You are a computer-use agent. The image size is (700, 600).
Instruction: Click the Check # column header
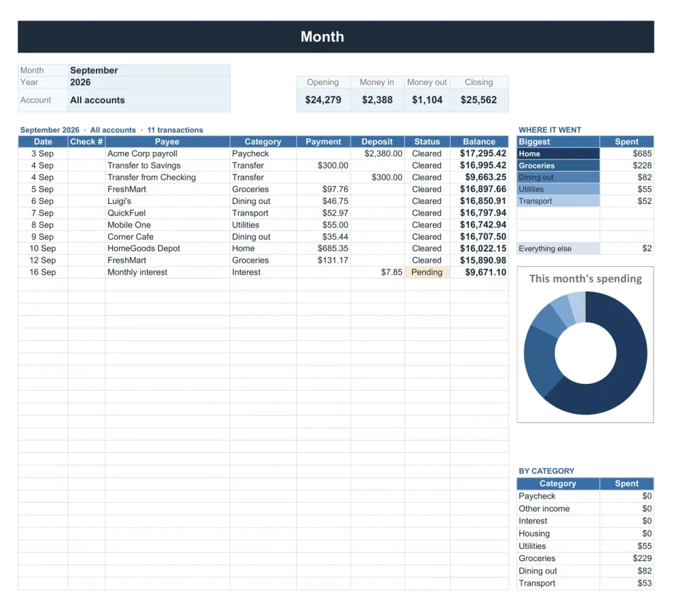[x=87, y=142]
